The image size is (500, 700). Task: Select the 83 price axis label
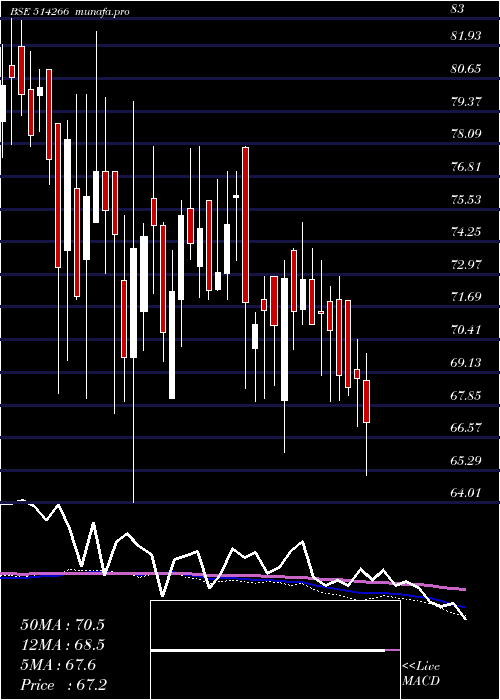coord(458,9)
